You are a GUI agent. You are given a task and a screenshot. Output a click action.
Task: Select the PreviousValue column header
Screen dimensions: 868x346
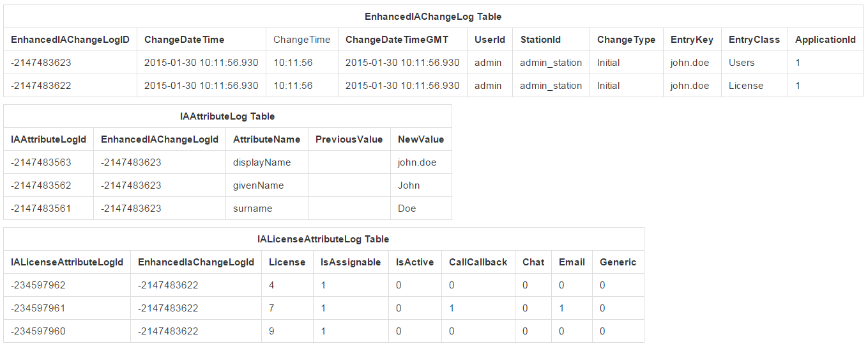[x=349, y=139]
